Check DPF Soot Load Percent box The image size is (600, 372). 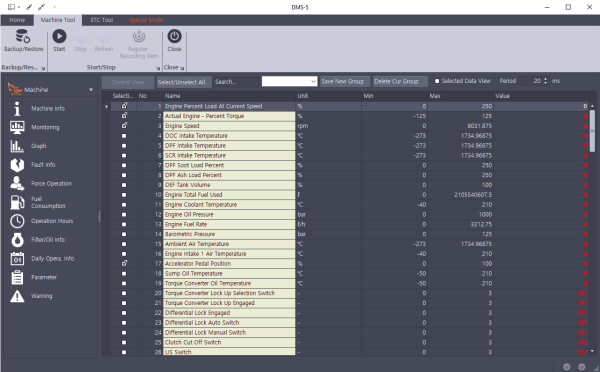tap(124, 165)
